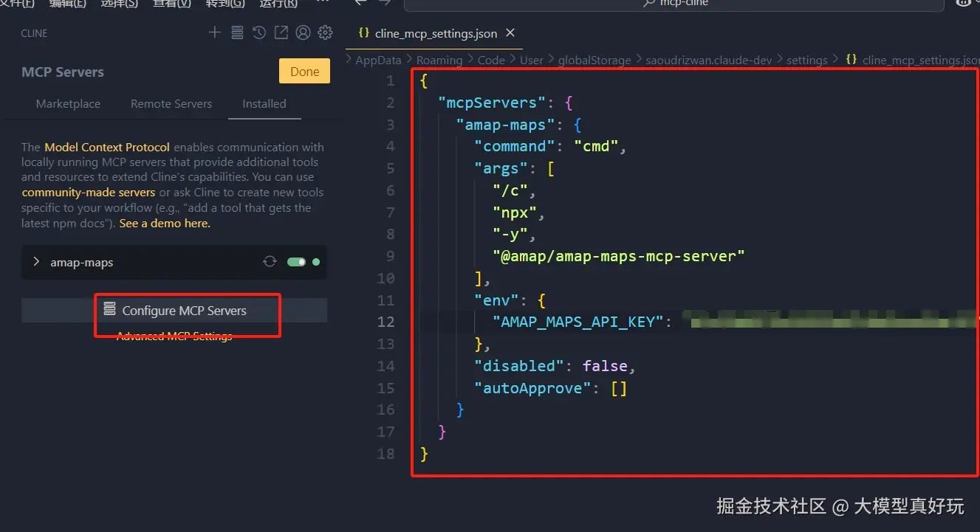This screenshot has height=532, width=980.
Task: Open saoudrizwan.claude-dev breadcrumb dropdown
Action: click(x=709, y=60)
